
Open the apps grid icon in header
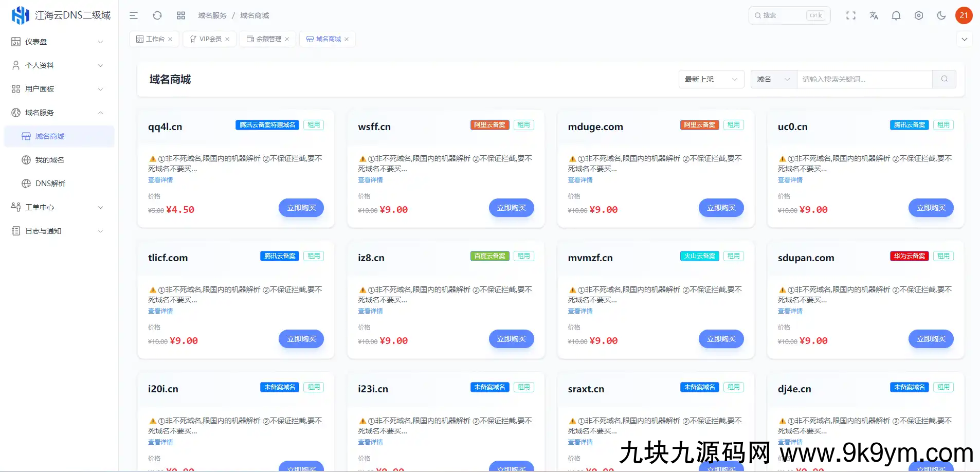coord(181,15)
